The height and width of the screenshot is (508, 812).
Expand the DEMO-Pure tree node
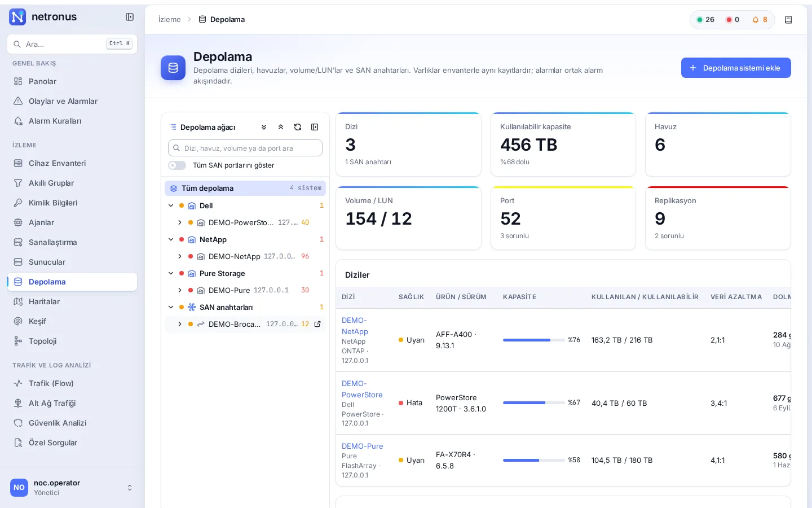(x=180, y=290)
